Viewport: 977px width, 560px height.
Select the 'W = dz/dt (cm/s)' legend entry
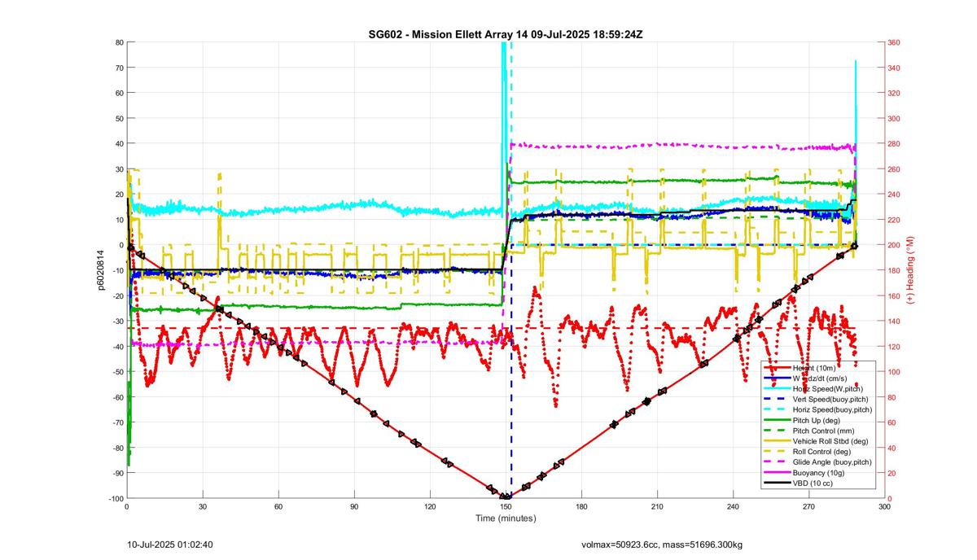tap(820, 378)
